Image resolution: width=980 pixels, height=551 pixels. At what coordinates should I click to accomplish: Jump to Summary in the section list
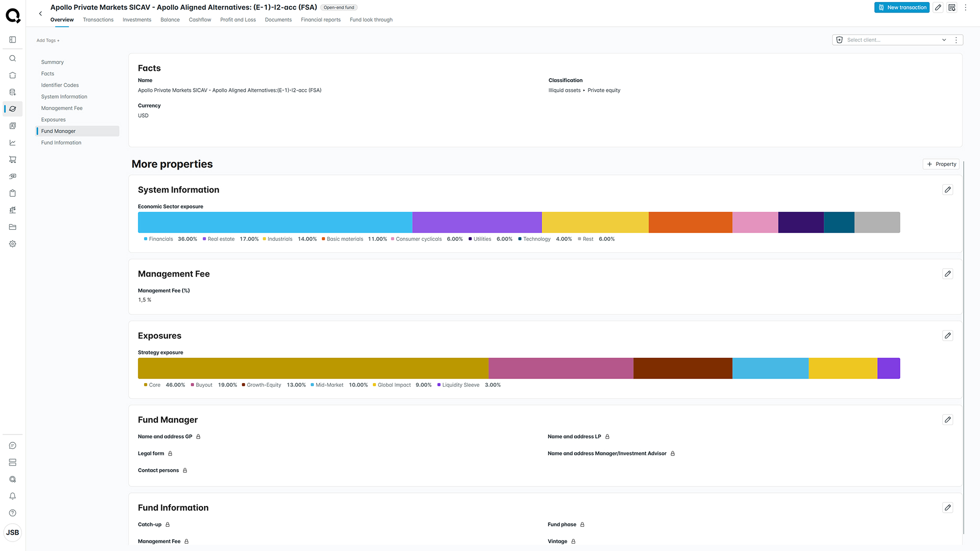[52, 62]
